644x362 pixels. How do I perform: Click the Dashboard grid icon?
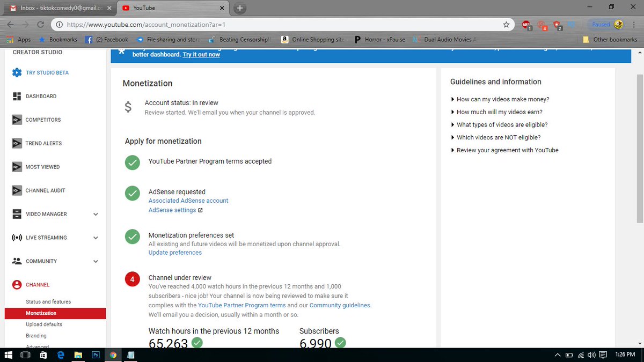[17, 96]
